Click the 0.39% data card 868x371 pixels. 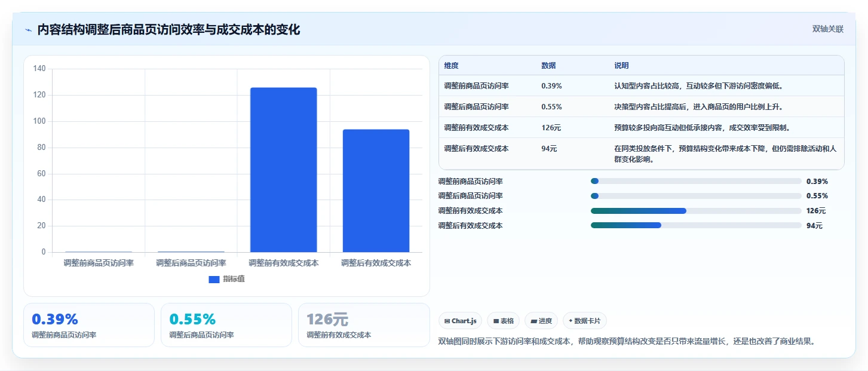89,325
